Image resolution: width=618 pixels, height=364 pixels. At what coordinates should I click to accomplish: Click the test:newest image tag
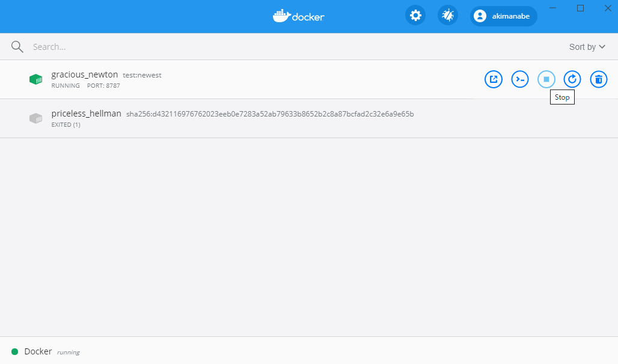142,75
